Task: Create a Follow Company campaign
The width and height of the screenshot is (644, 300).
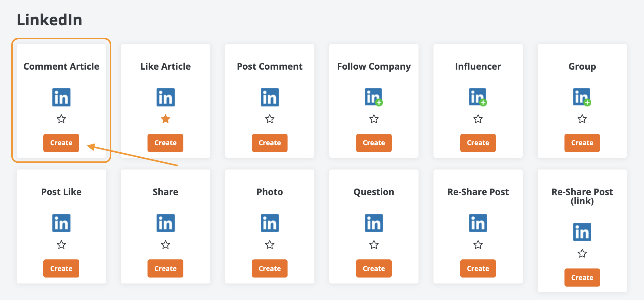Action: 374,143
